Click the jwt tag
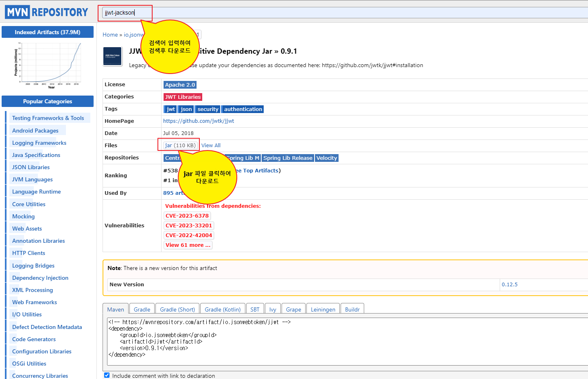Image resolution: width=588 pixels, height=379 pixels. click(x=170, y=109)
